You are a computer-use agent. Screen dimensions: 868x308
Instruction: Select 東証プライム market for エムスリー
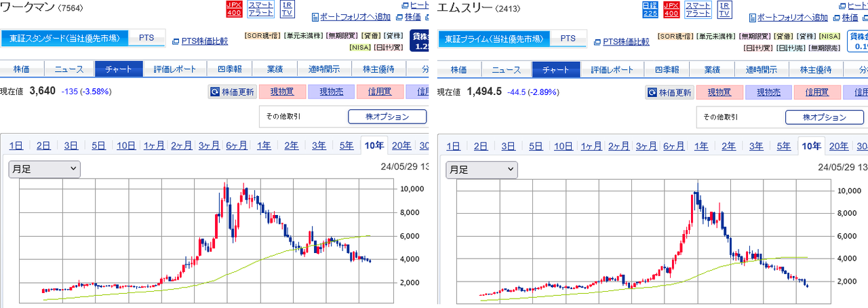tap(494, 39)
